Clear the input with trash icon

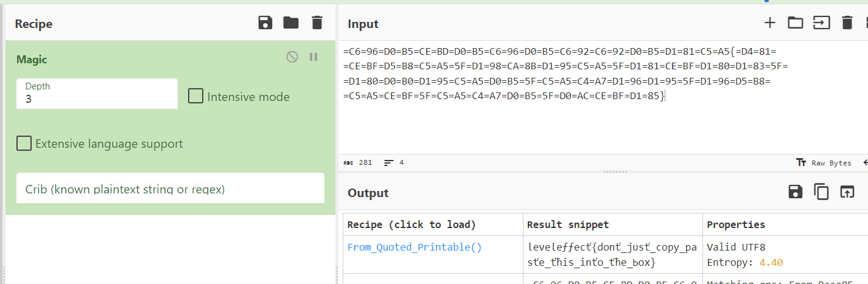(x=847, y=23)
